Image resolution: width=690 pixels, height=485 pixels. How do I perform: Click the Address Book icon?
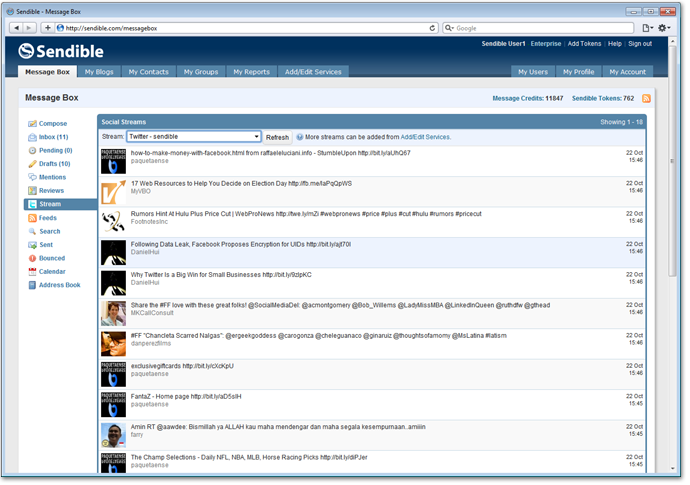[x=32, y=286]
